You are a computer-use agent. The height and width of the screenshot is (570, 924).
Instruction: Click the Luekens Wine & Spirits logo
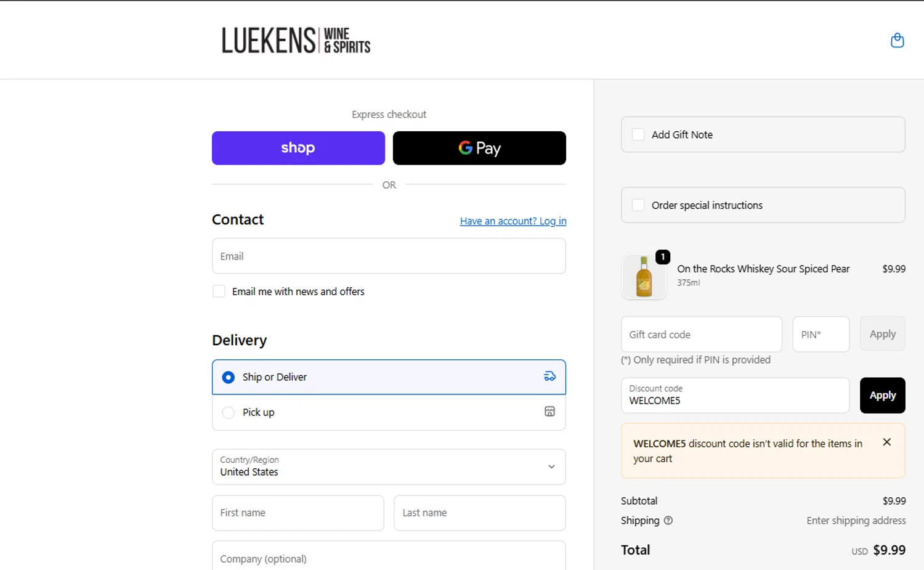pyautogui.click(x=296, y=40)
